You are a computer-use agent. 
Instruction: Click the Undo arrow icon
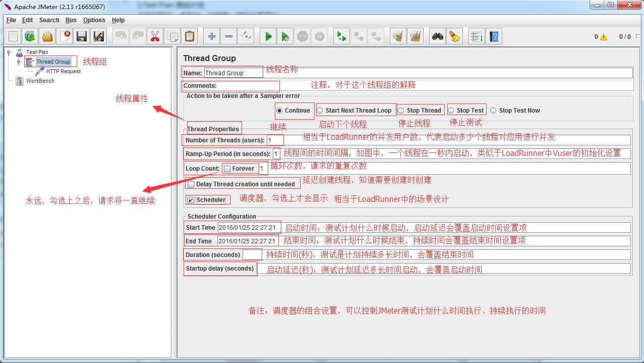121,36
